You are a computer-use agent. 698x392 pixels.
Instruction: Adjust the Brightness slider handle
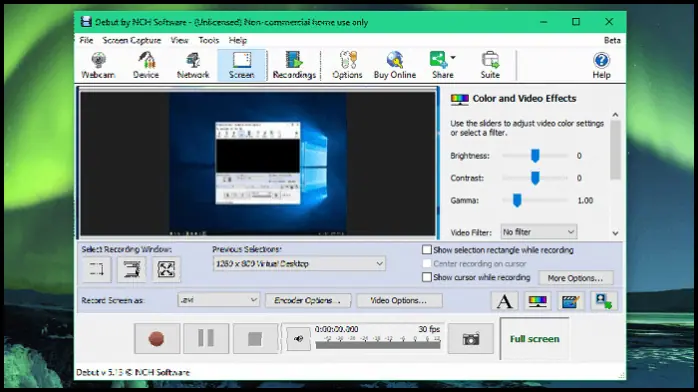tap(535, 155)
